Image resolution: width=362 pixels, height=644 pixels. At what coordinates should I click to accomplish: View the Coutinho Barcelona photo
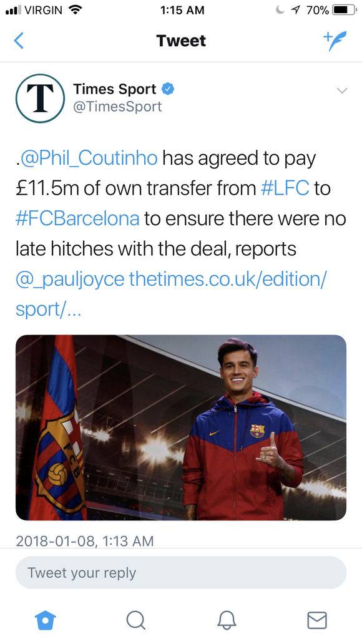point(181,427)
